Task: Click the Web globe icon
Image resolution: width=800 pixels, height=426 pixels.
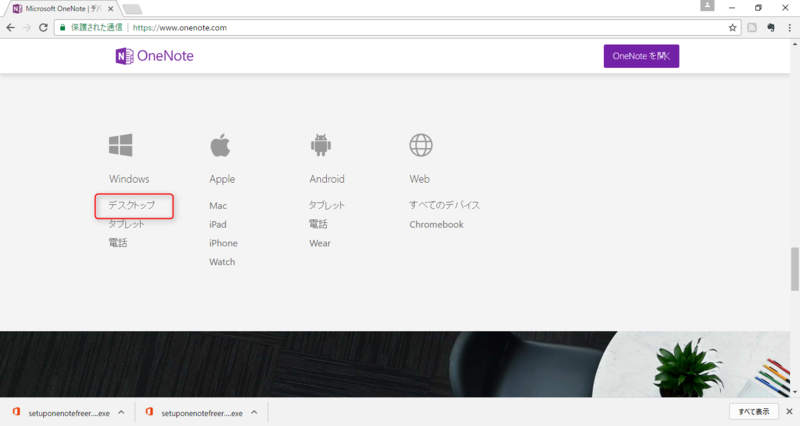Action: pyautogui.click(x=421, y=145)
